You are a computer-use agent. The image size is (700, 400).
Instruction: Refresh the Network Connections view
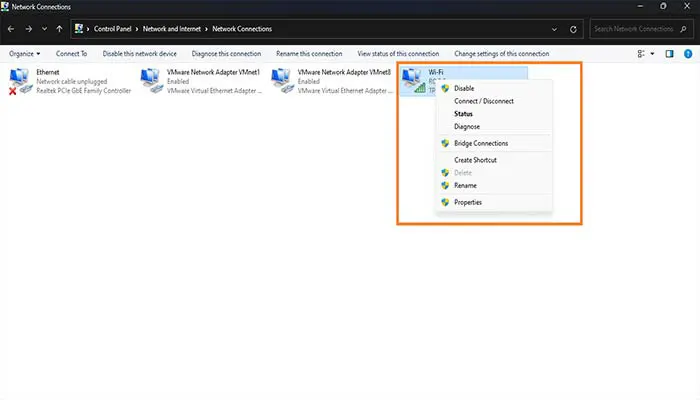[573, 29]
